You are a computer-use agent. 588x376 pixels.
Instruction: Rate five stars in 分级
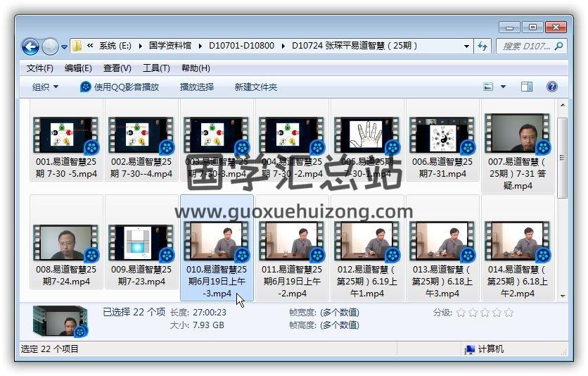tap(509, 312)
